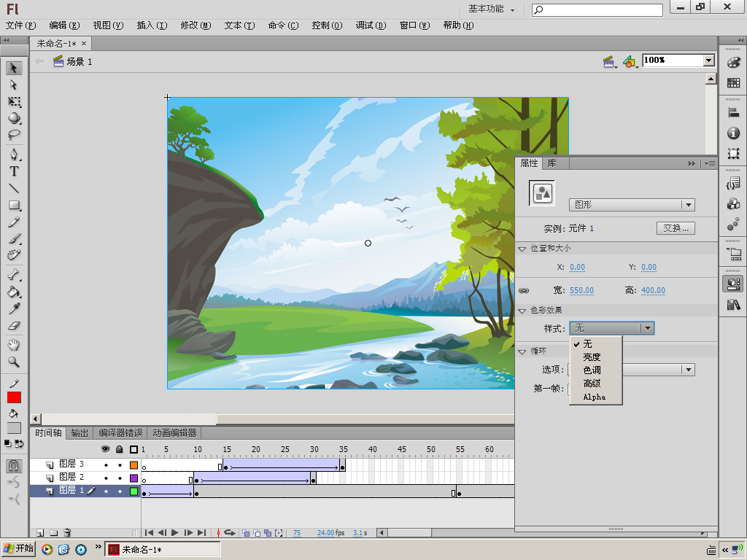747x560 pixels.
Task: Click the 宽 value 550.00
Action: click(x=581, y=290)
